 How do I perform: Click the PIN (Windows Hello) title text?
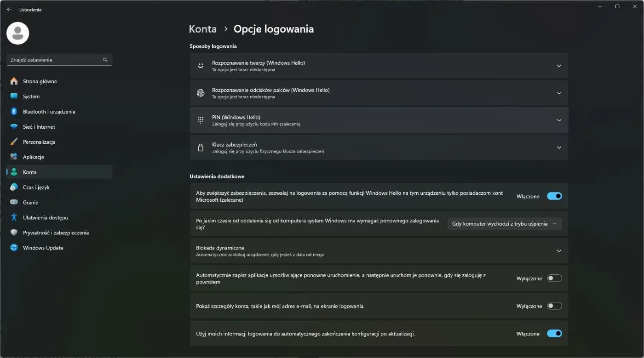pyautogui.click(x=236, y=117)
